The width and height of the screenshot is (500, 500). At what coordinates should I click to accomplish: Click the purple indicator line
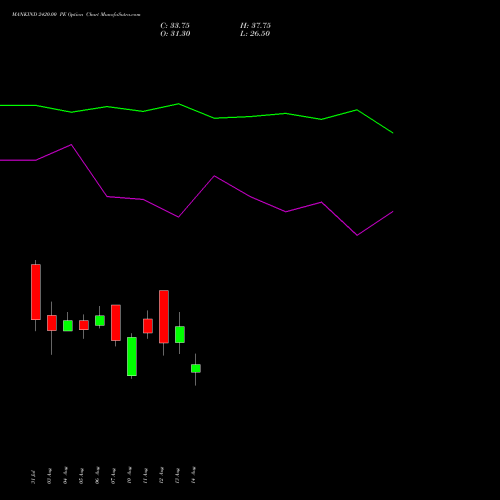point(197,190)
